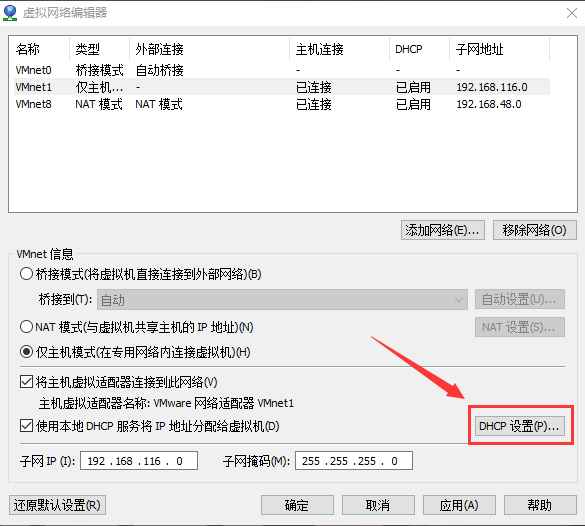Click the 自动设置(U) button
This screenshot has width=585, height=526.
pos(520,299)
